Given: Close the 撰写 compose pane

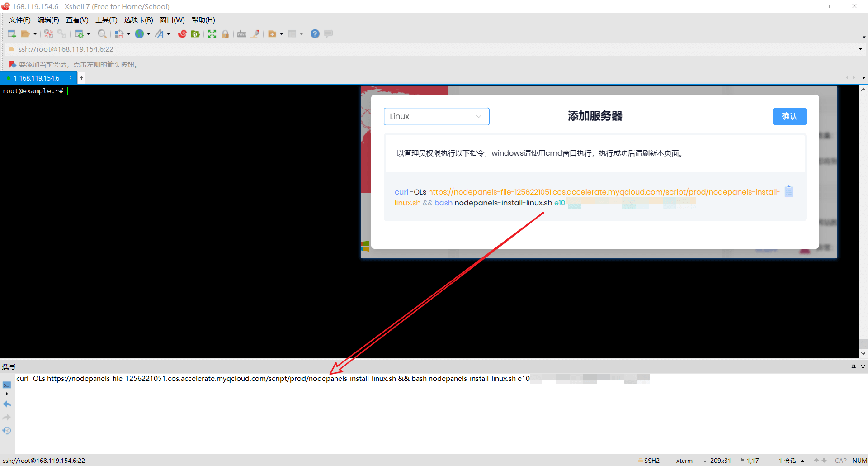Looking at the screenshot, I should click(863, 366).
